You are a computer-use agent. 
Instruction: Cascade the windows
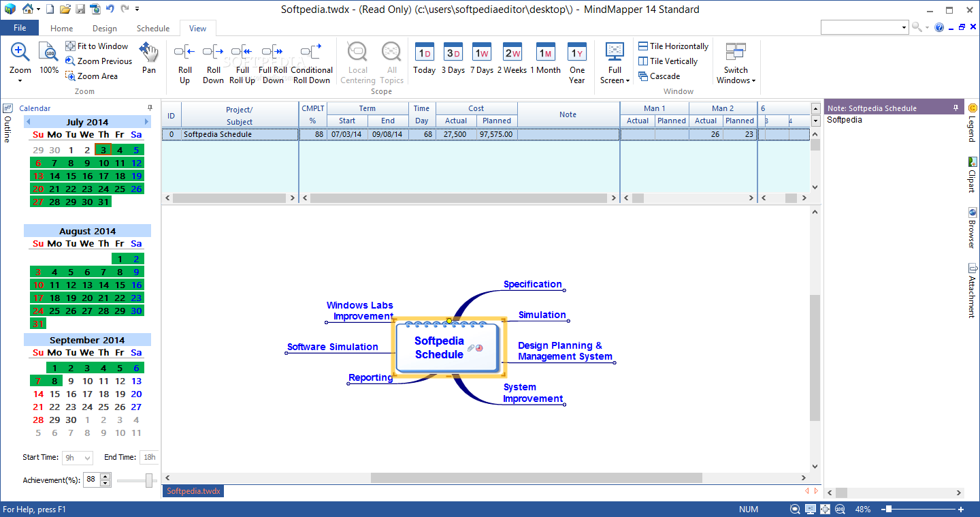pos(659,76)
